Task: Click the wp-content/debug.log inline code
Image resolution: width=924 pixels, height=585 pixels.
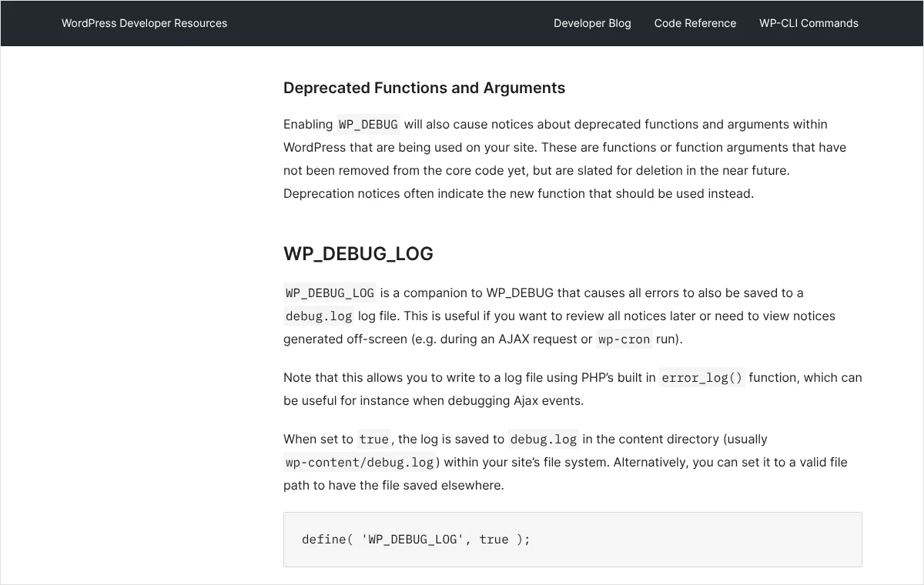Action: click(360, 462)
